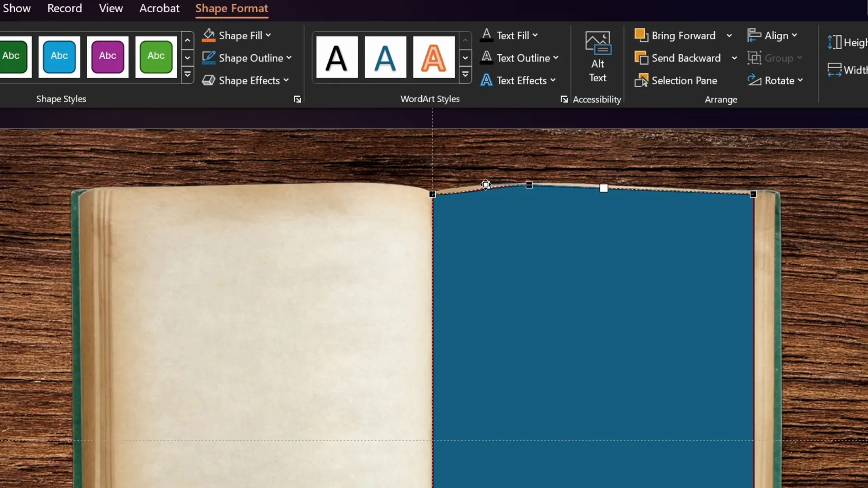Click the edit point with the move cursor
This screenshot has width=868, height=488.
tap(486, 184)
